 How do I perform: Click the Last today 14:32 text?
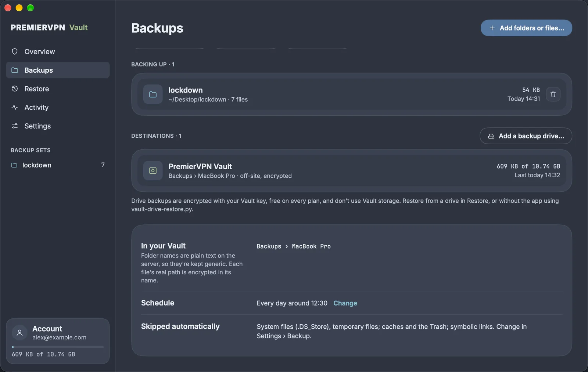point(537,175)
